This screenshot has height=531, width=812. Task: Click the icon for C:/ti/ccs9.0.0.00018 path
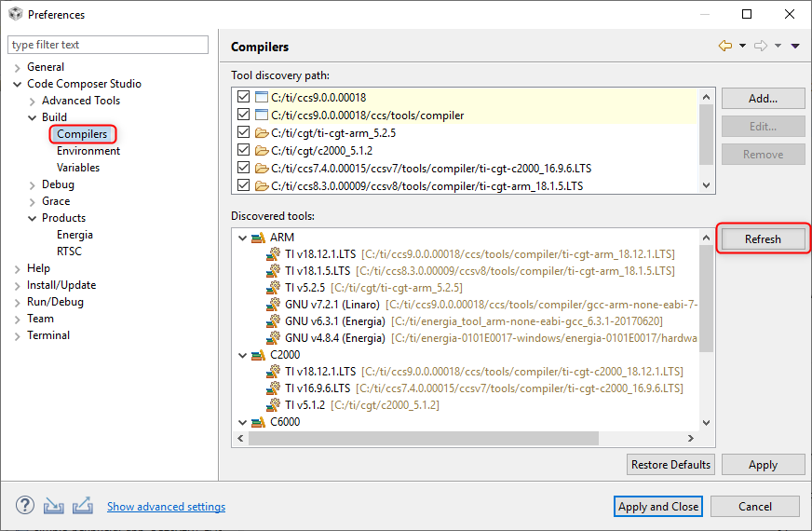pyautogui.click(x=262, y=97)
